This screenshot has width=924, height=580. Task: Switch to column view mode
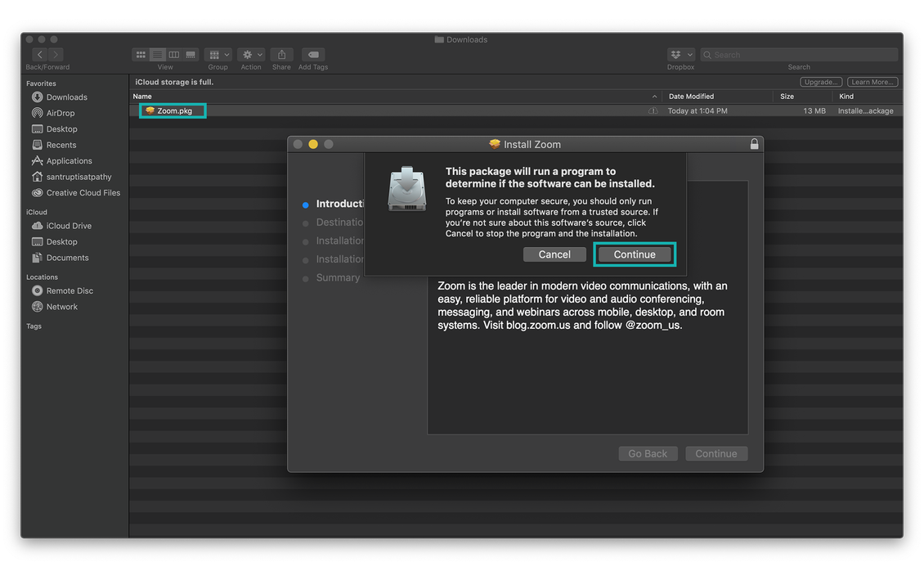click(x=173, y=54)
